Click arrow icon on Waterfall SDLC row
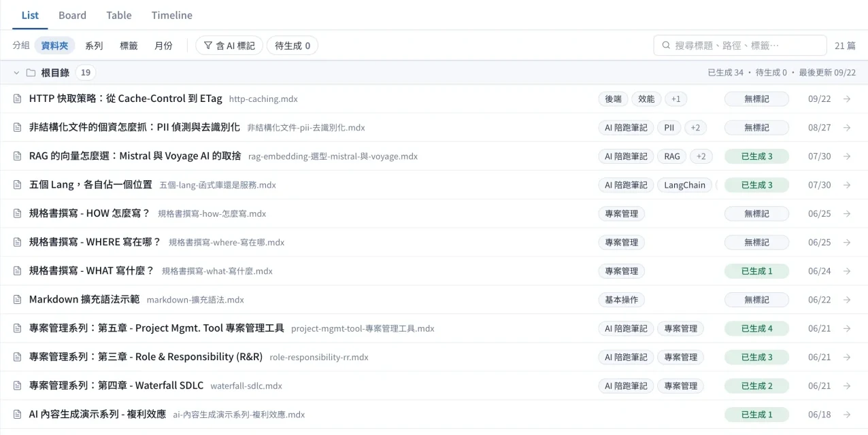The image size is (868, 435). pos(847,386)
